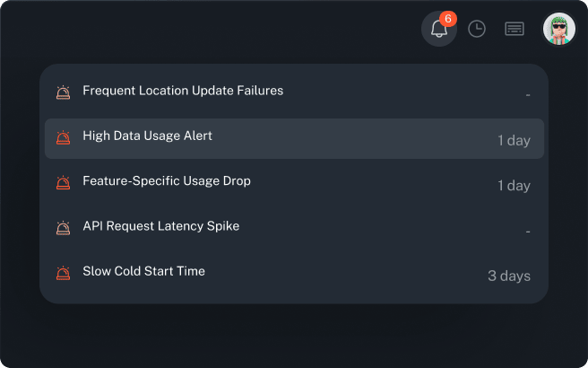This screenshot has width=588, height=368.
Task: Click alarm icon beside Feature-Specific Usage Drop
Action: coord(63,182)
